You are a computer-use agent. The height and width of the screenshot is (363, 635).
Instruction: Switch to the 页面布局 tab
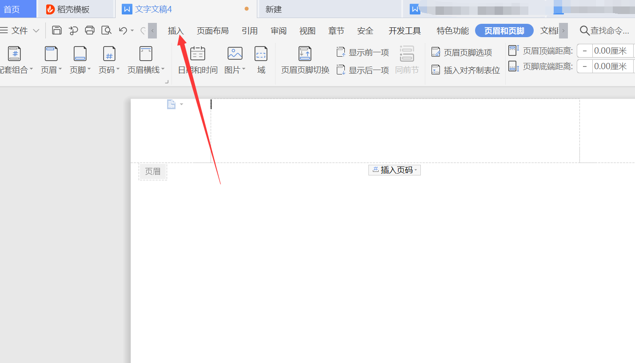[x=213, y=30]
